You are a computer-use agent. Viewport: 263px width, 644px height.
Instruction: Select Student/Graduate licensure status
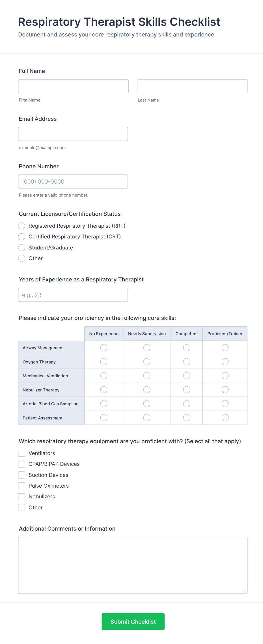(x=21, y=247)
